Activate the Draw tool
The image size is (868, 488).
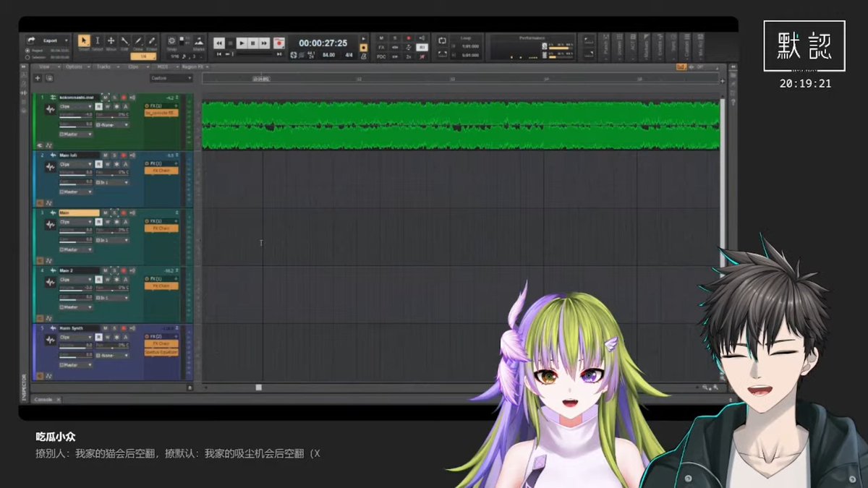138,41
